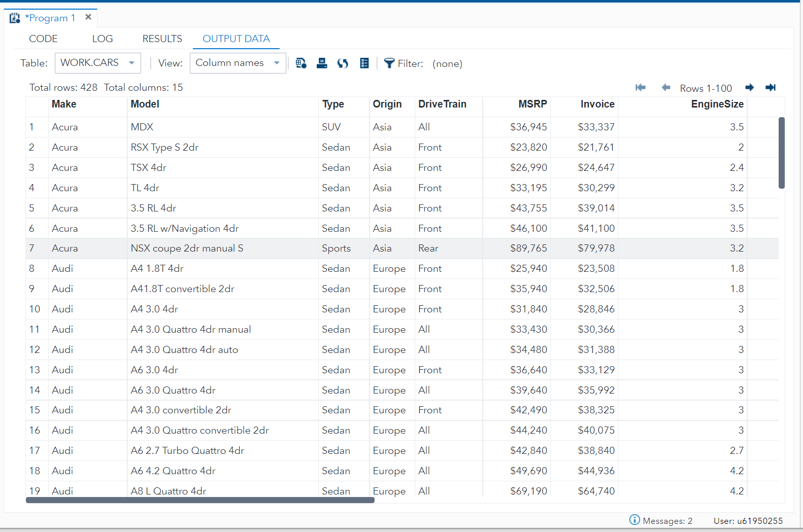803x532 pixels.
Task: Open the Messages info icon
Action: point(634,520)
